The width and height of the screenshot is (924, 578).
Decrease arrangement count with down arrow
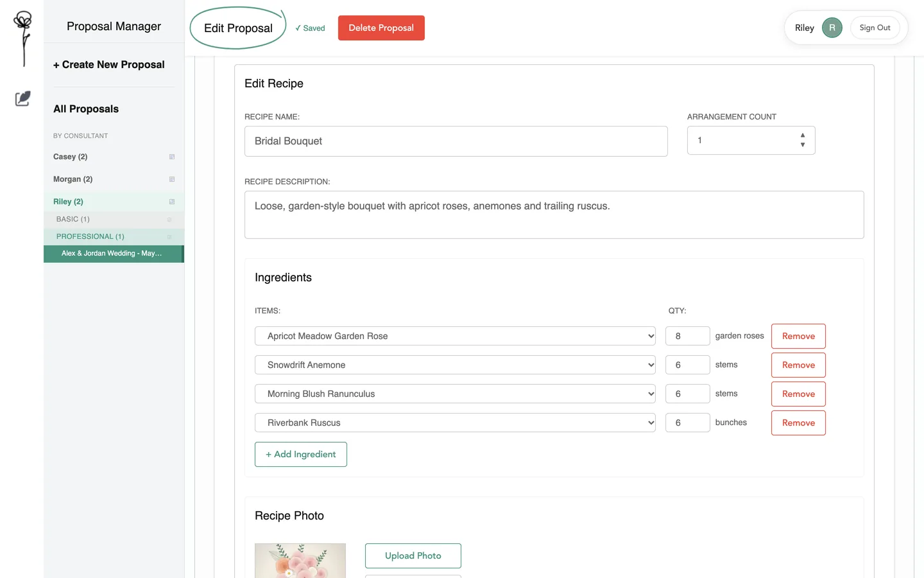click(803, 145)
